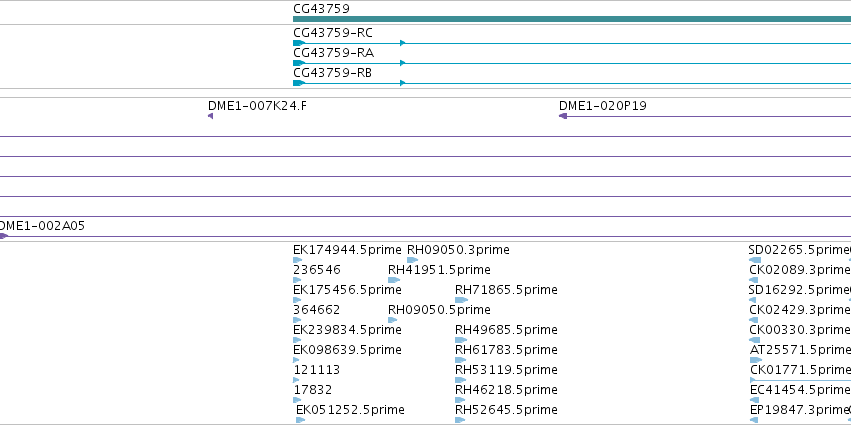
Task: Select the CG43759-RC transcript label
Action: click(x=333, y=33)
